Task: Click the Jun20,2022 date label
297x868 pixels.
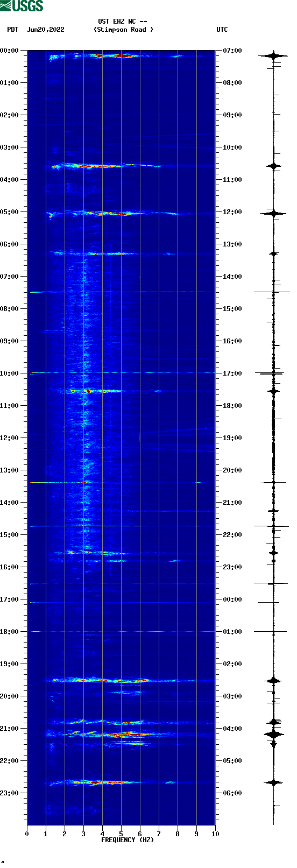Action: (45, 30)
